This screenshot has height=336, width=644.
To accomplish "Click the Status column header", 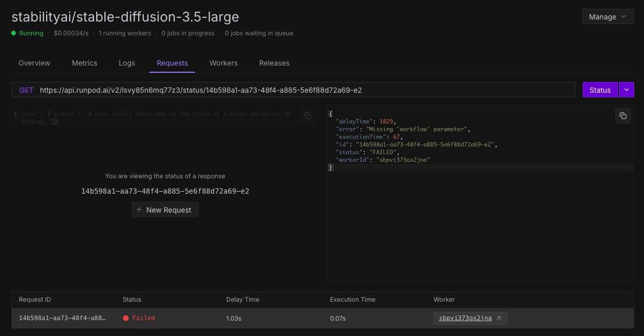I will (132, 300).
